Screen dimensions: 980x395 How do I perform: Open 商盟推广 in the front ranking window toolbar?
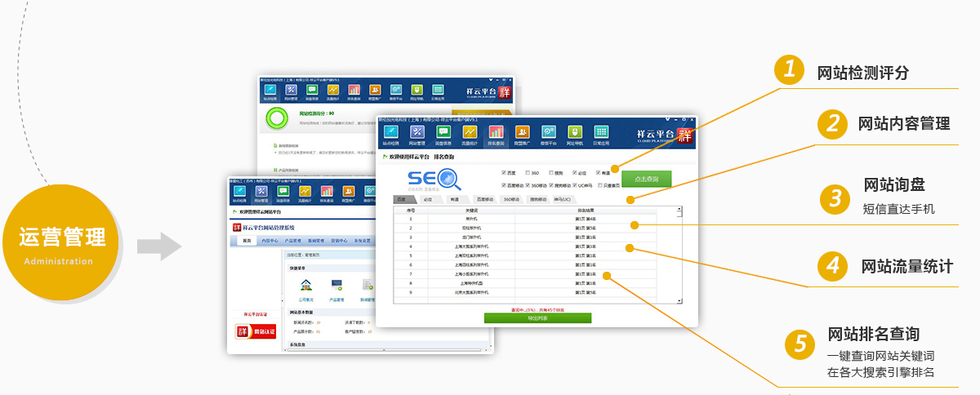(522, 134)
